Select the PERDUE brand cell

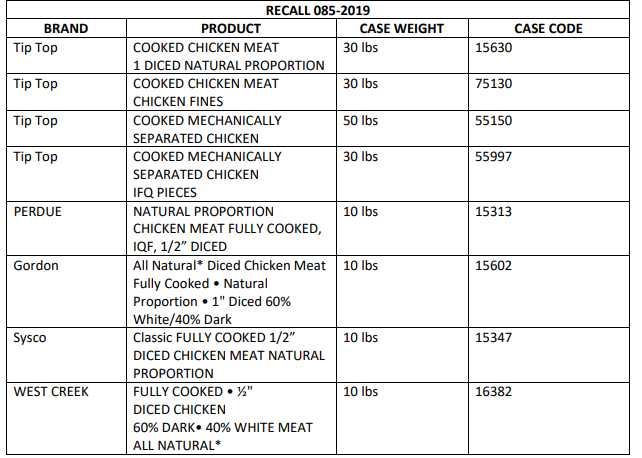[x=40, y=211]
